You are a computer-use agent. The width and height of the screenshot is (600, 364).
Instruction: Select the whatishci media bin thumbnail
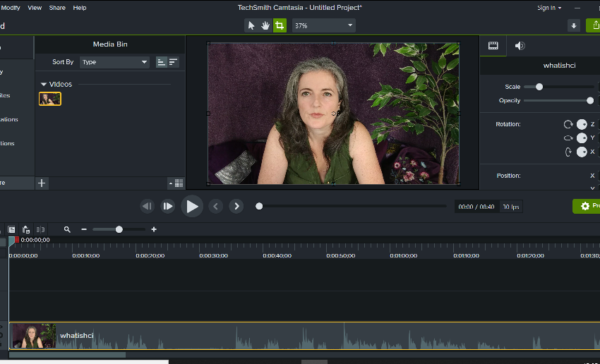(x=50, y=99)
